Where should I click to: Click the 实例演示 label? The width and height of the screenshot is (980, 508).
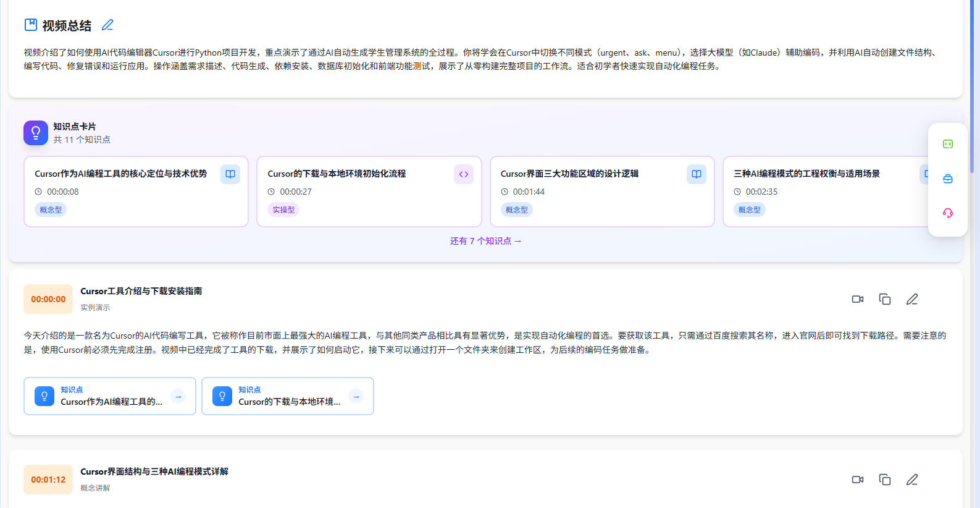coord(95,307)
